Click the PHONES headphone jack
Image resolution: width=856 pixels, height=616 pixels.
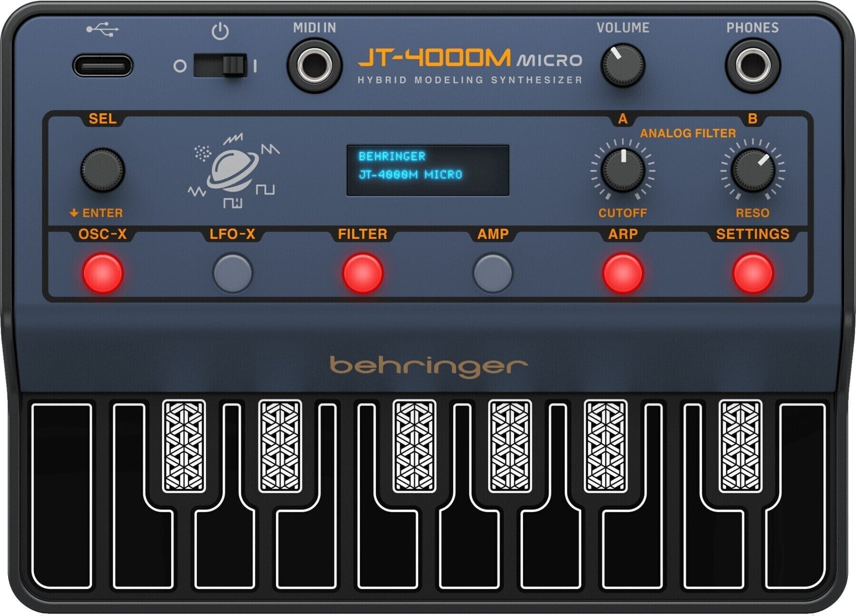752,65
